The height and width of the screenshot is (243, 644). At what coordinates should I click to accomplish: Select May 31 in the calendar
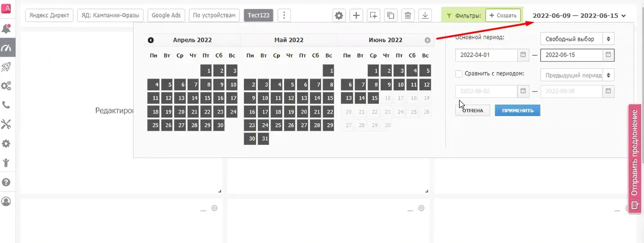pyautogui.click(x=265, y=138)
